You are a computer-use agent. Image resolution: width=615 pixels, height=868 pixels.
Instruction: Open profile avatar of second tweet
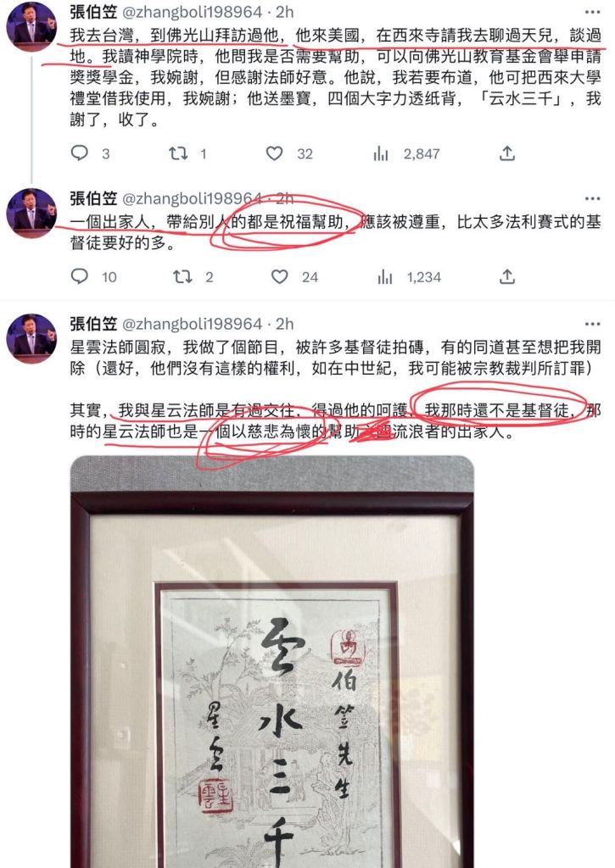pos(31,213)
